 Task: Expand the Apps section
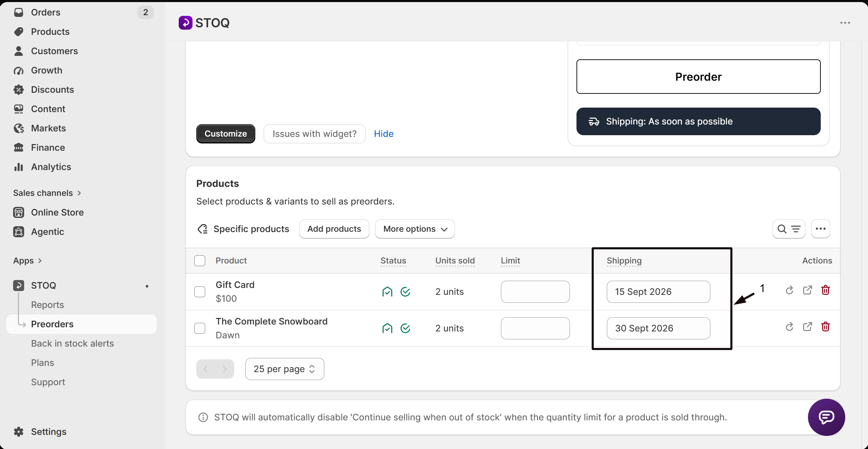pos(27,261)
